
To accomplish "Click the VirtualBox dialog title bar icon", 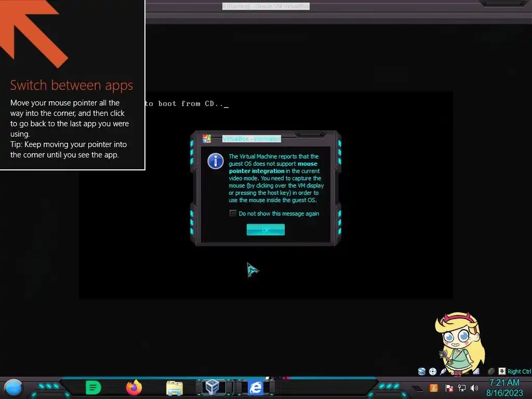I will [207, 138].
